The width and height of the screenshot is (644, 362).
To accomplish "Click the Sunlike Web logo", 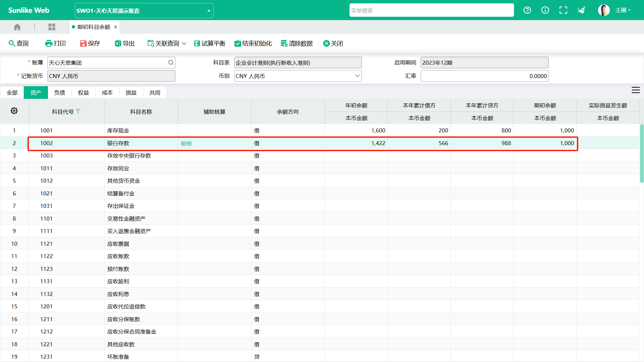I will [x=29, y=10].
